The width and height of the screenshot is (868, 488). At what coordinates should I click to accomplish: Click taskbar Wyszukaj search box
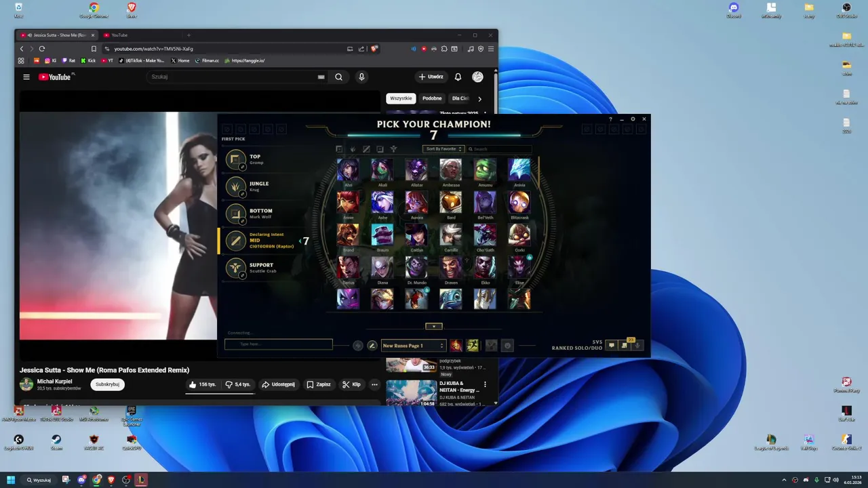click(39, 480)
